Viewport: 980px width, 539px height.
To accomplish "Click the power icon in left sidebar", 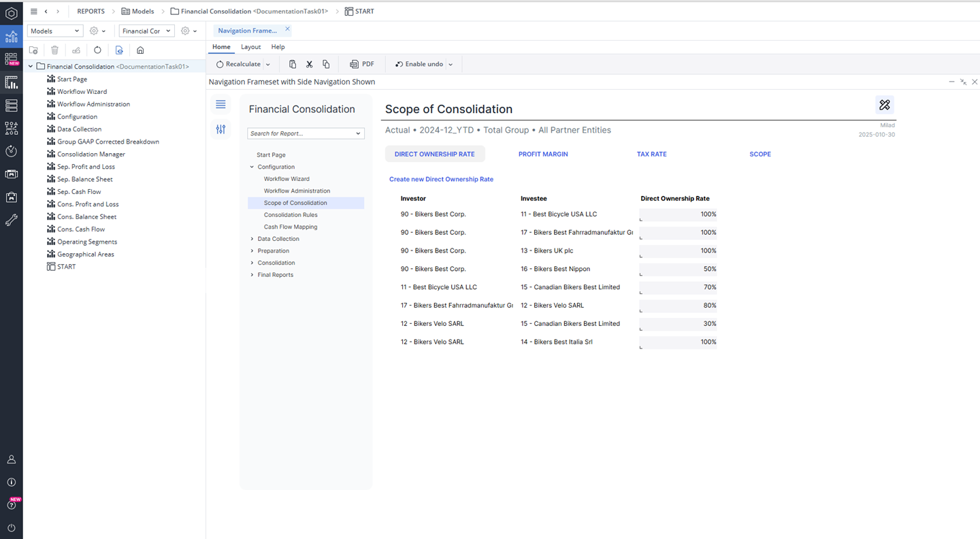I will coord(12,528).
